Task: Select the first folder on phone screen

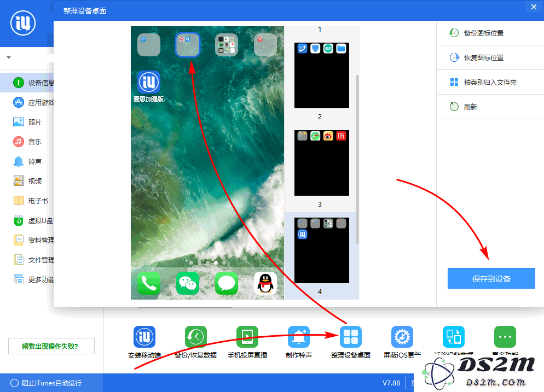Action: (149, 45)
